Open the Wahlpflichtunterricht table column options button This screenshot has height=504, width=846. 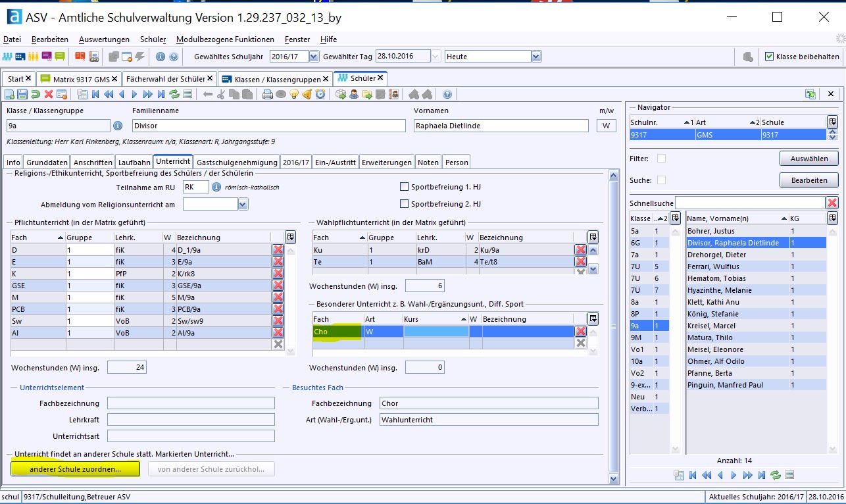593,237
